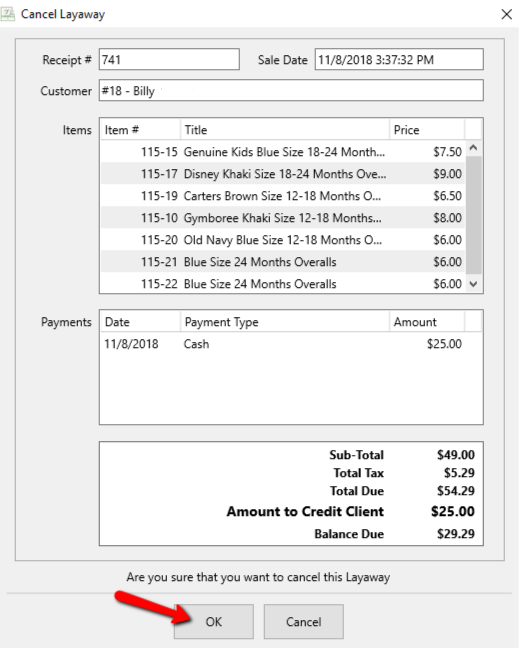This screenshot has width=521, height=648.
Task: Sort items by the Price column header
Action: click(427, 130)
